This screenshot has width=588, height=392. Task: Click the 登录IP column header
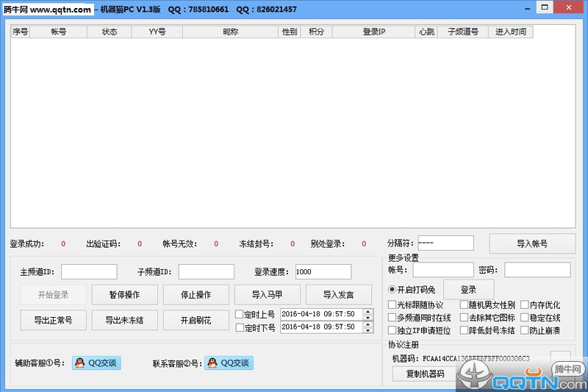tap(373, 32)
